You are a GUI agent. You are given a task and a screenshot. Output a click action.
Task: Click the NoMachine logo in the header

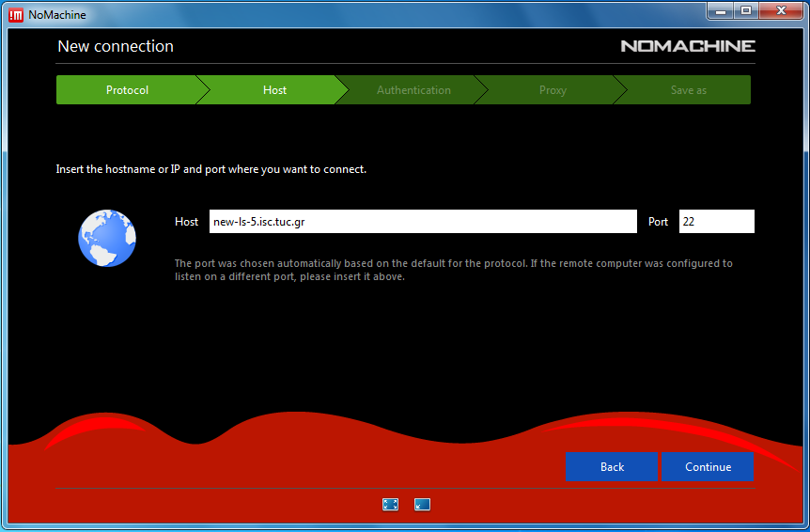[688, 46]
